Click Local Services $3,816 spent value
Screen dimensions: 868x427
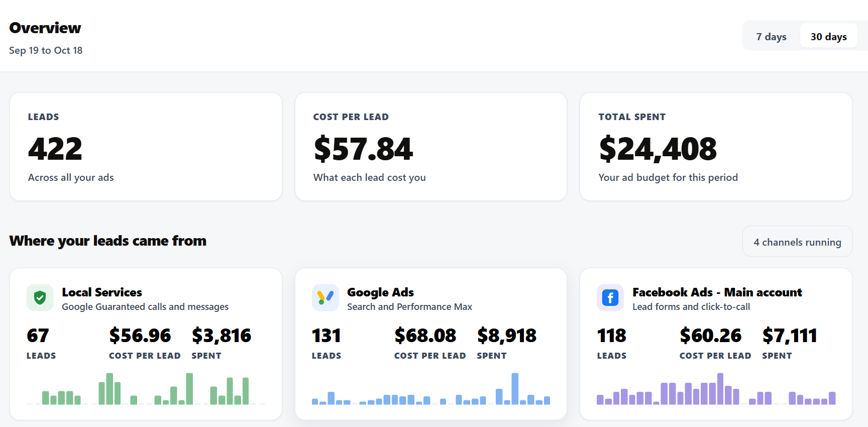point(222,336)
